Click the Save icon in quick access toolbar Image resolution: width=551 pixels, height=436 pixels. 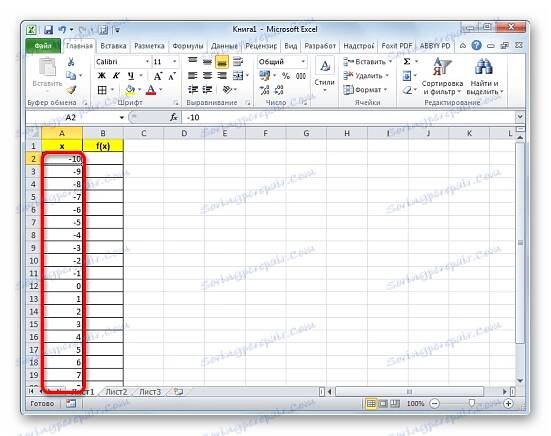[x=48, y=30]
